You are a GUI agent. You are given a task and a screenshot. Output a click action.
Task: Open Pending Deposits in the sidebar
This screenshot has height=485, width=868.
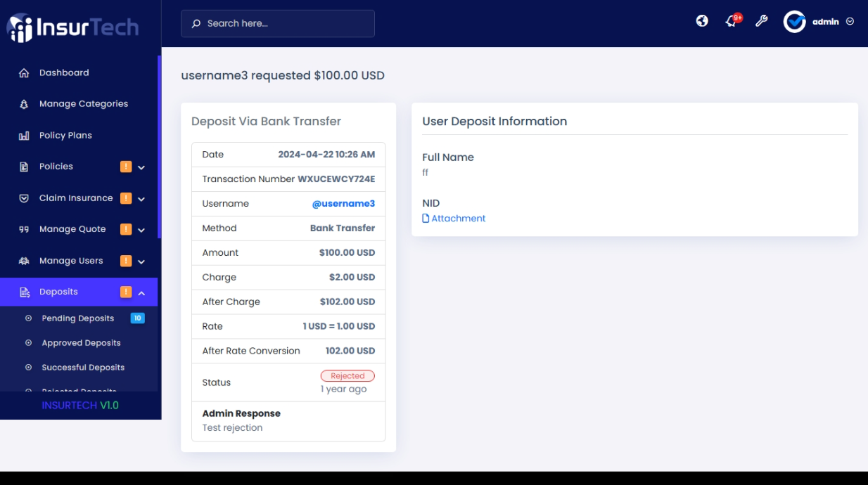(77, 318)
